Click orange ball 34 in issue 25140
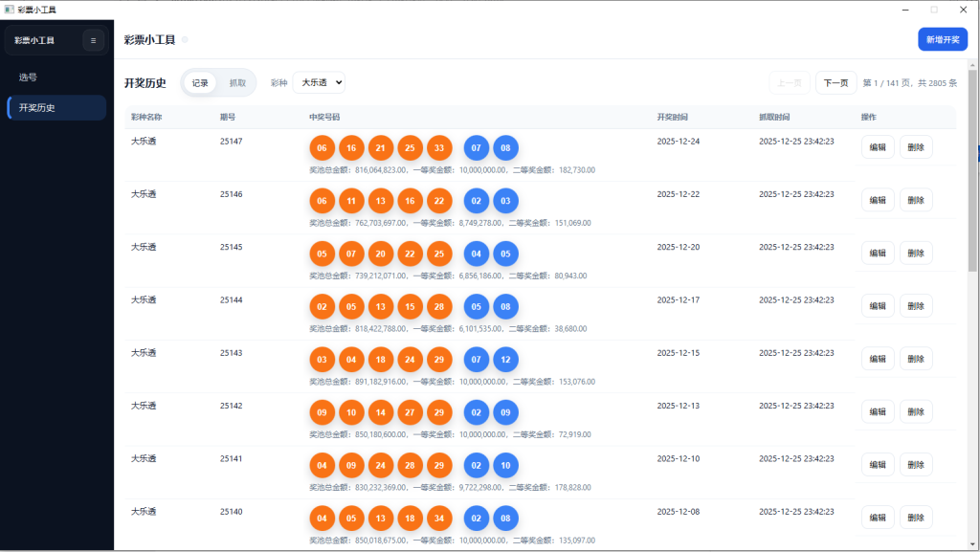The image size is (980, 552). [x=439, y=518]
